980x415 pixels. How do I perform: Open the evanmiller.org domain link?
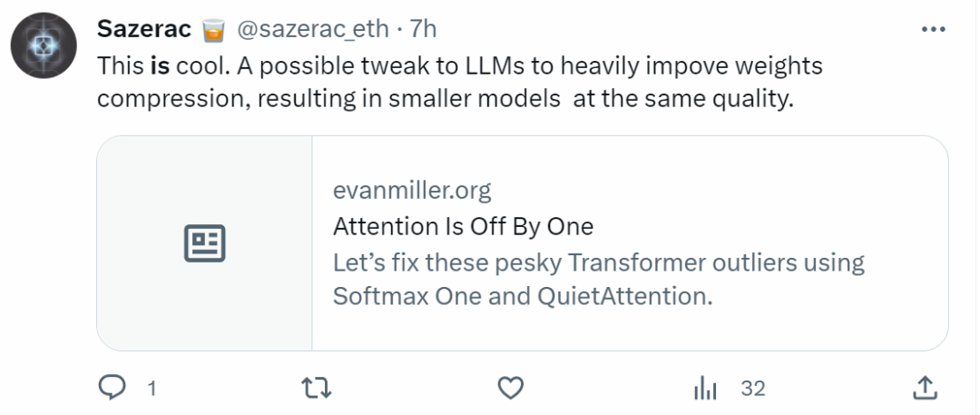point(412,191)
